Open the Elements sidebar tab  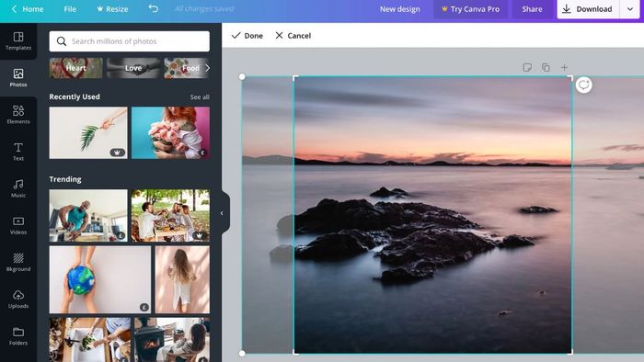pos(18,115)
